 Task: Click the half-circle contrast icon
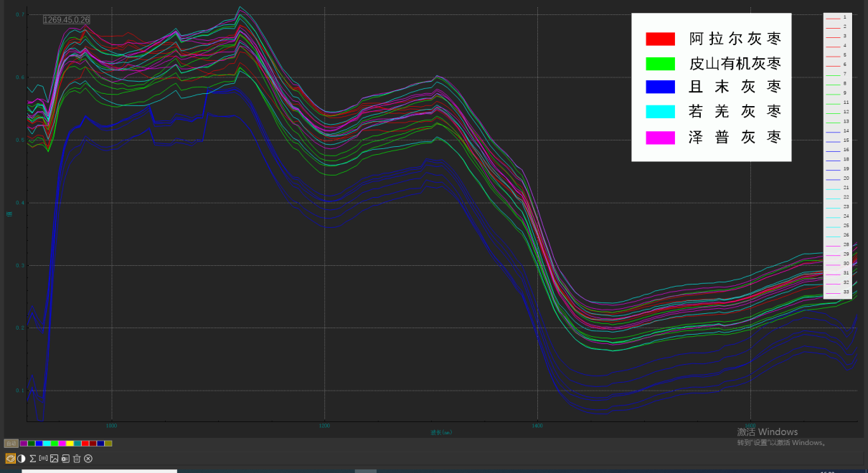[22, 459]
